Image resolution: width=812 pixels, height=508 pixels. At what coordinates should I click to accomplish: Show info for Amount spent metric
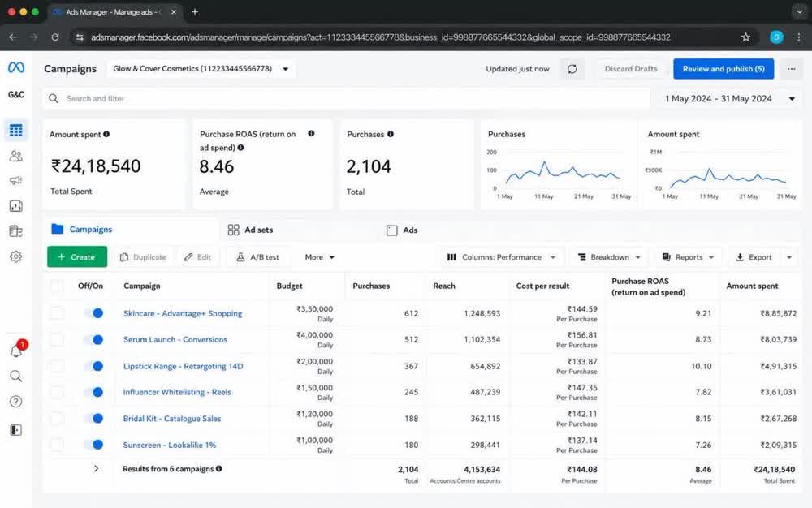pos(106,134)
